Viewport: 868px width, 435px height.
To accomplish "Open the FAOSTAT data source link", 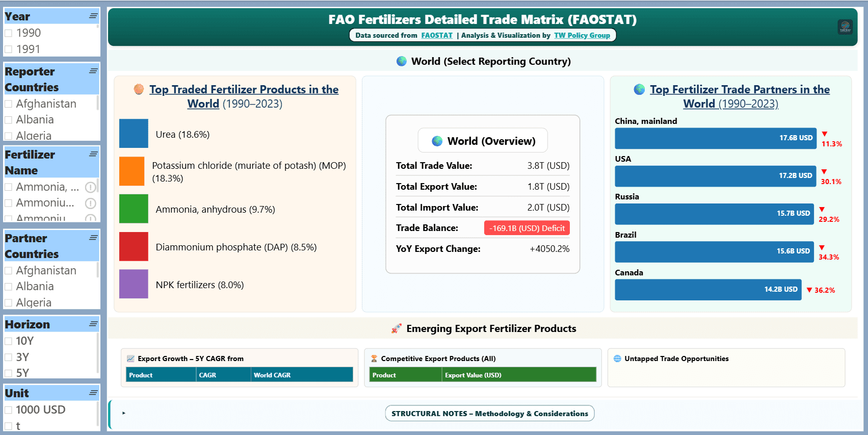I will pos(436,35).
